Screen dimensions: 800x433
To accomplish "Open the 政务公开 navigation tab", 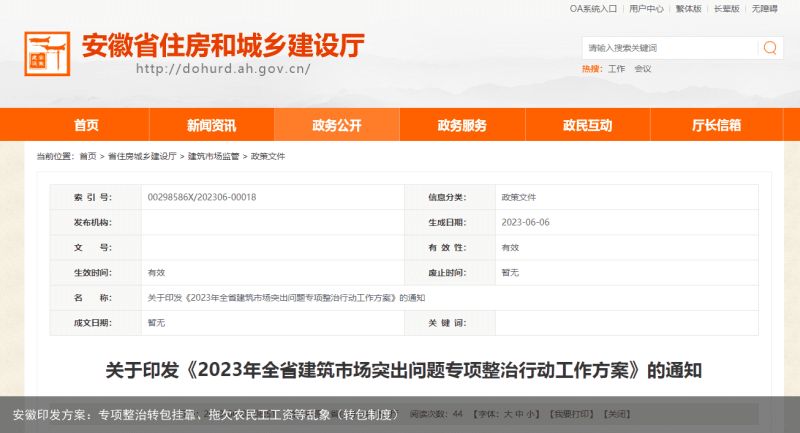I will (x=337, y=125).
